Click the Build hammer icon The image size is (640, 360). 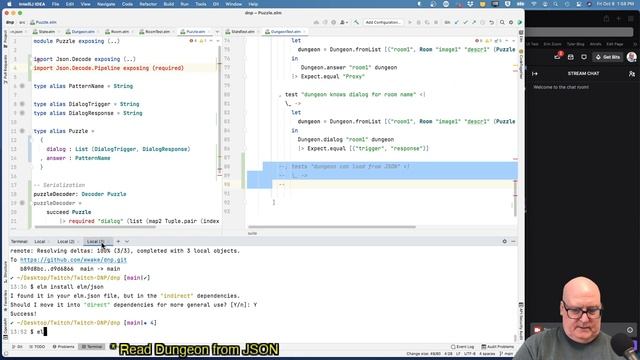pos(356,22)
